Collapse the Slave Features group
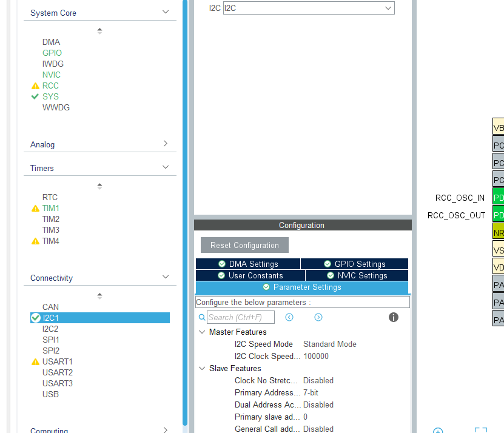Viewport: 504px width, 433px height. pos(202,368)
